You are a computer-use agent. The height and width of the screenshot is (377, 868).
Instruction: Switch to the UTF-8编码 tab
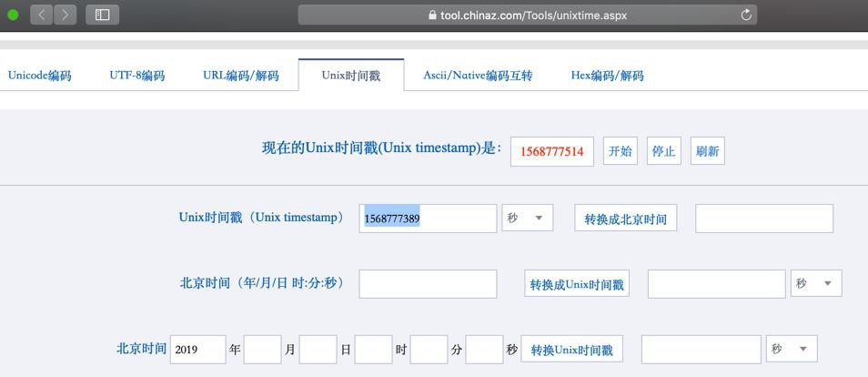point(137,76)
